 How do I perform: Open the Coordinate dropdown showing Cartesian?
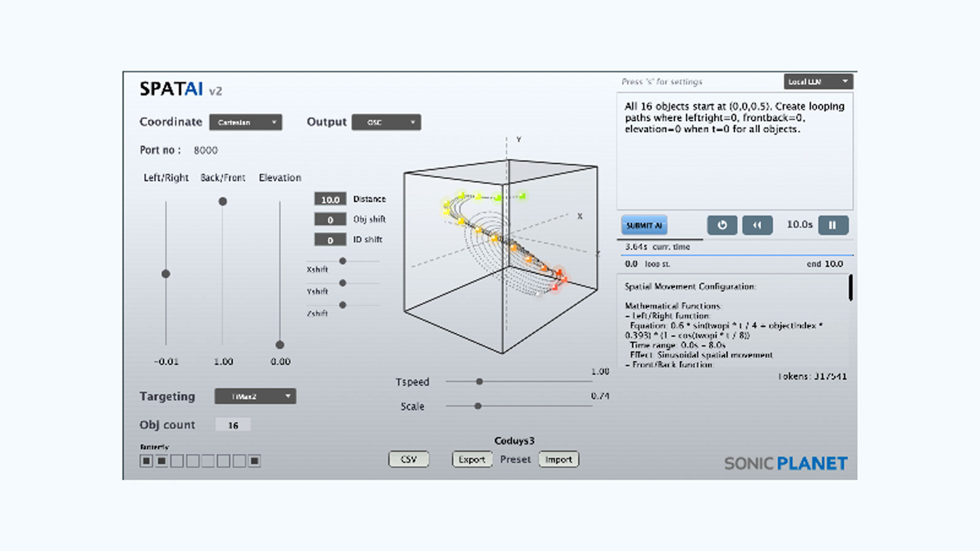(246, 122)
